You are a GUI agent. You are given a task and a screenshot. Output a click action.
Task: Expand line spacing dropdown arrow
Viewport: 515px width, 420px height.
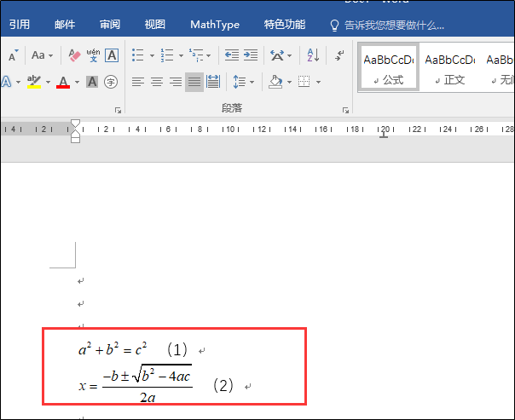(252, 82)
